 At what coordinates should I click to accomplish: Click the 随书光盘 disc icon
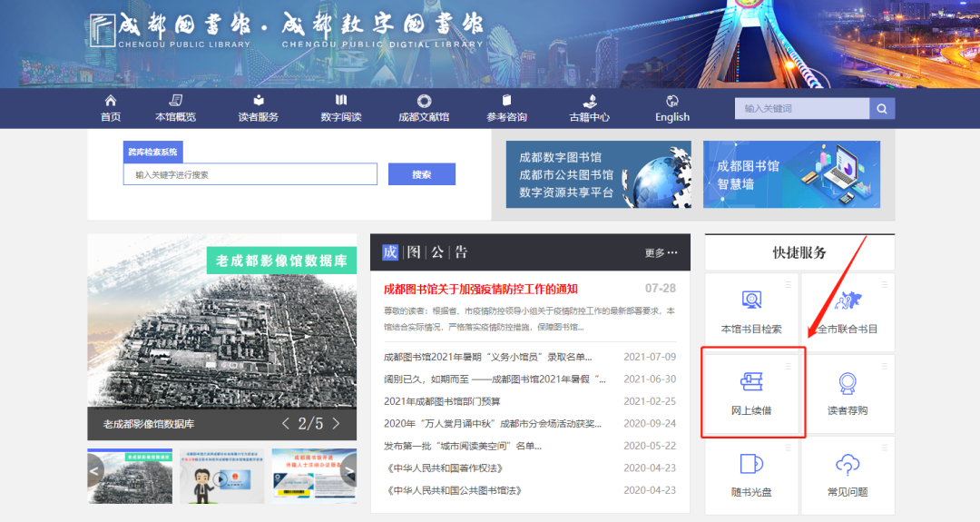tap(751, 464)
